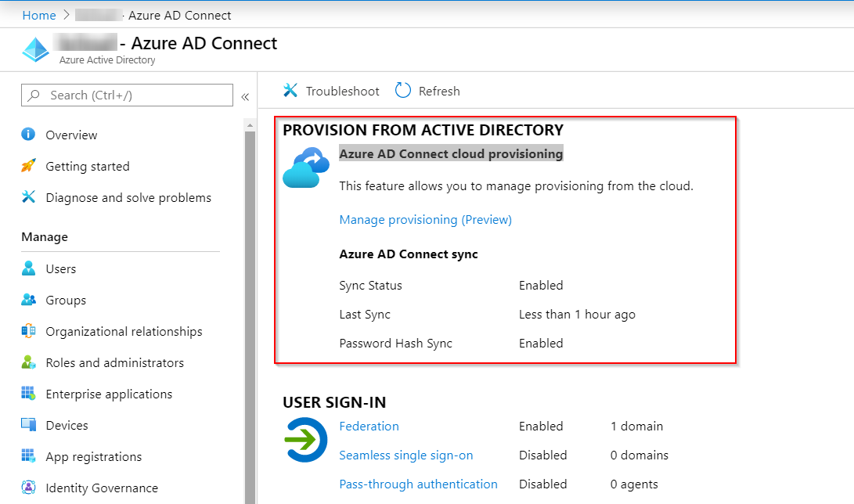
Task: Click the Pass-through authentication link
Action: [x=418, y=484]
